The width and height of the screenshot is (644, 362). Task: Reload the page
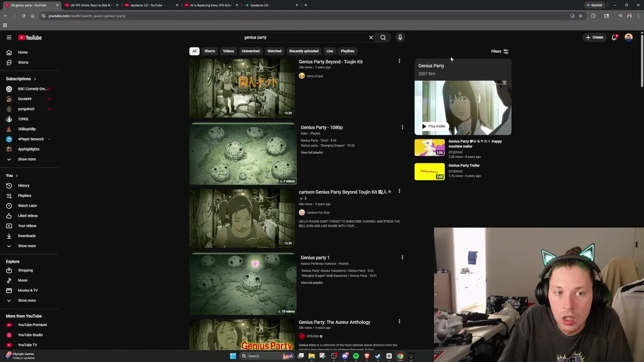[x=23, y=16]
